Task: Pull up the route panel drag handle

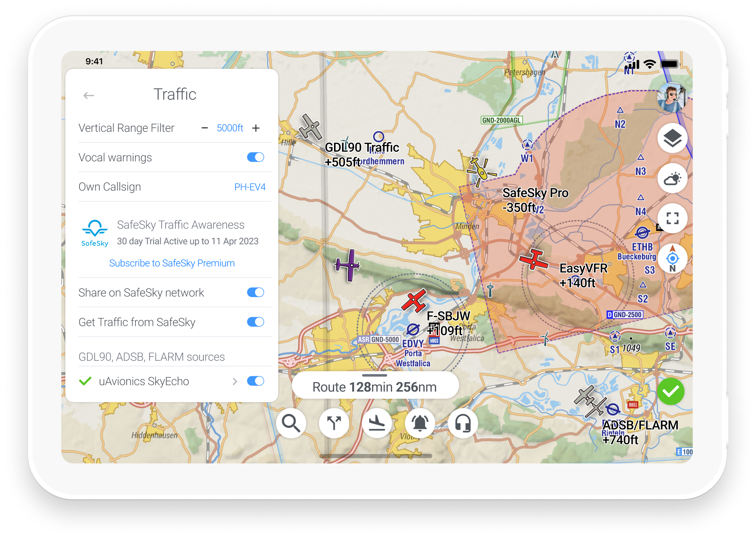Action: [x=375, y=375]
